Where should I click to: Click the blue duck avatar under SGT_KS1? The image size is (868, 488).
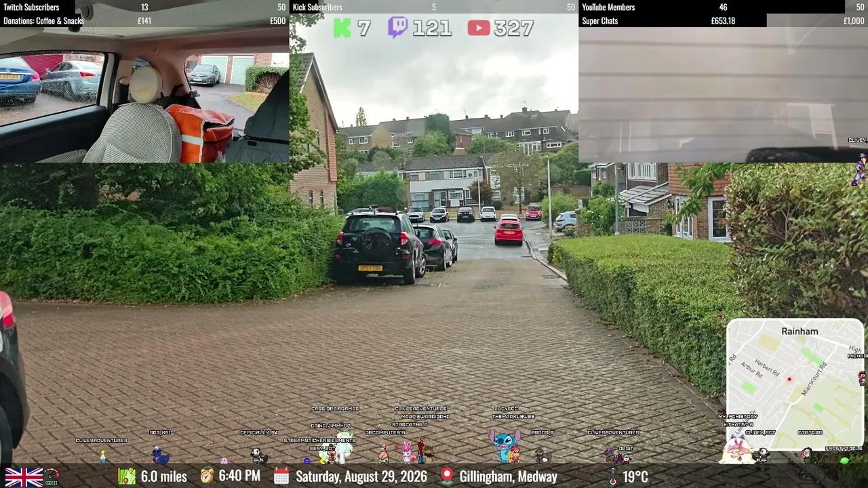tap(160, 455)
